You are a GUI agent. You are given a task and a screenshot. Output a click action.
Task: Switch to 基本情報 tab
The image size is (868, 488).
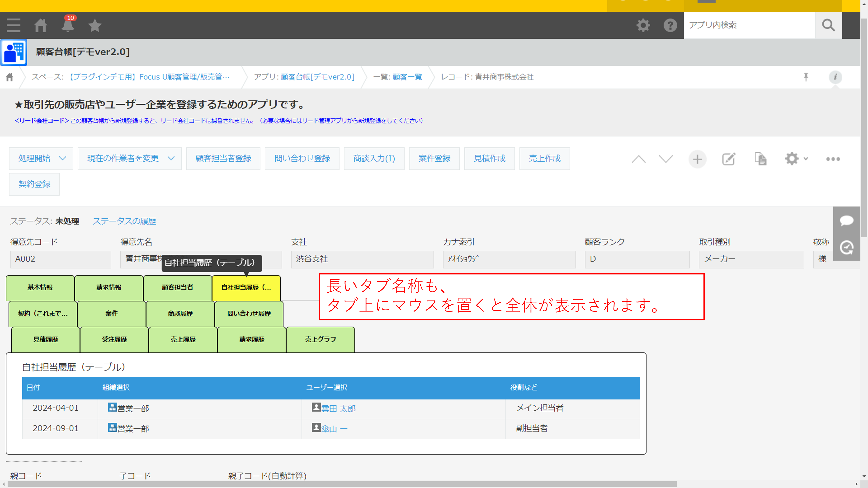pos(40,288)
